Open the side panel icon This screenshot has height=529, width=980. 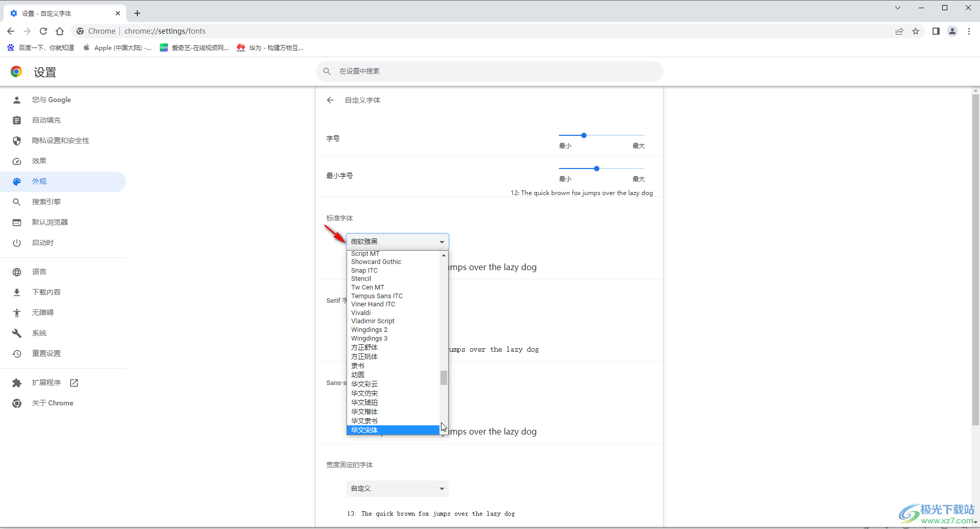tap(936, 31)
